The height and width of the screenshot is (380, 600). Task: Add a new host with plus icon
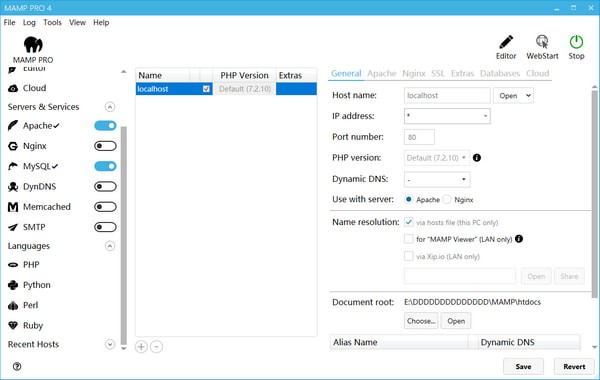[x=141, y=347]
